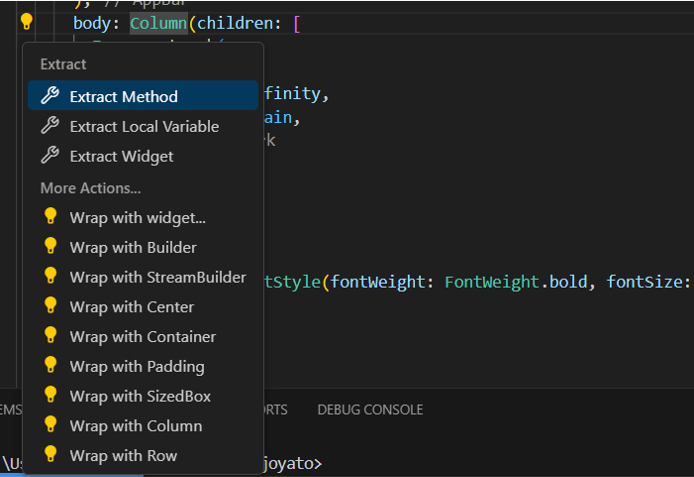Choose Extract Widget from the refactor menu
This screenshot has height=477, width=694.
pyautogui.click(x=121, y=157)
